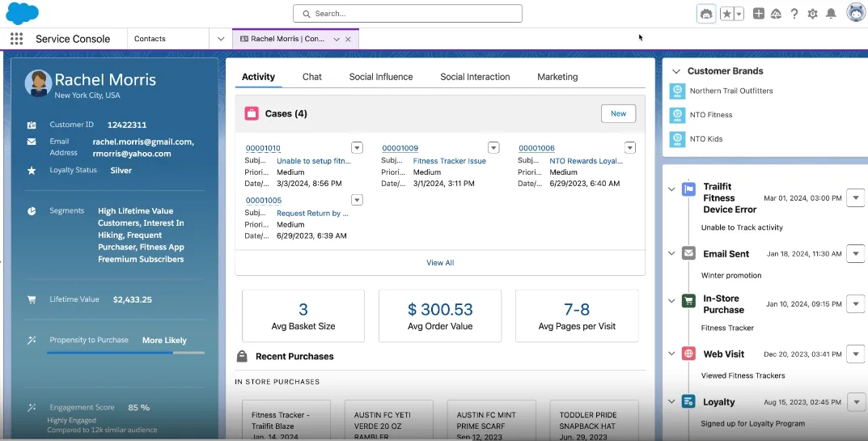868x441 pixels.
Task: Click the Email Address envelope icon
Action: point(32,142)
